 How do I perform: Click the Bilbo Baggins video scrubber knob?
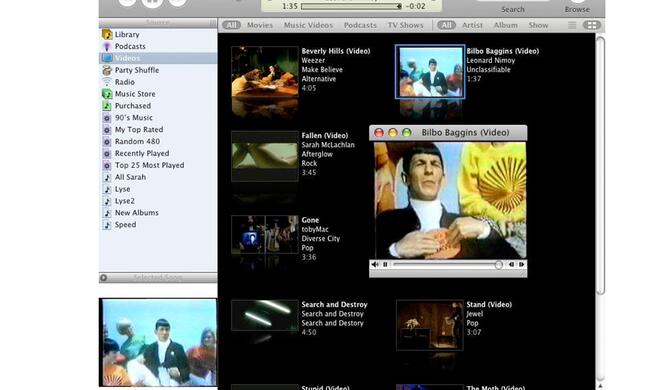point(498,265)
